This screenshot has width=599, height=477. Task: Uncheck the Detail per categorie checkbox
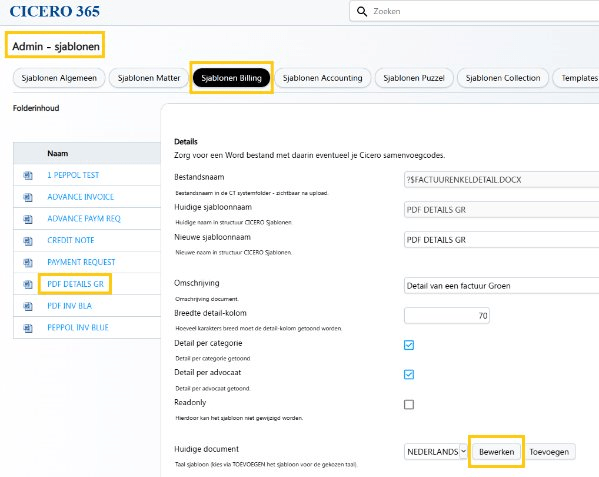(409, 345)
